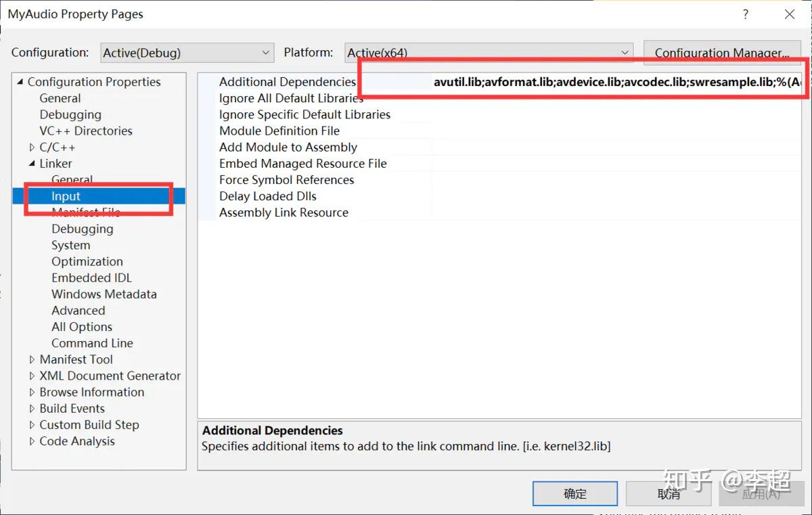Select Embedded IDL in the tree

point(92,277)
